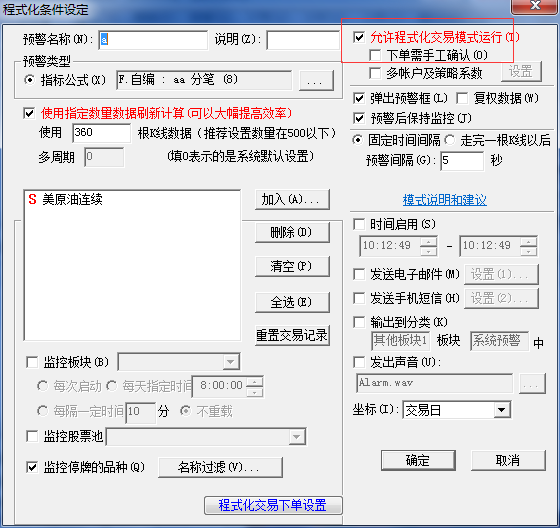Open the 监控板块 dropdown list
This screenshot has width=560, height=528.
pyautogui.click(x=230, y=362)
